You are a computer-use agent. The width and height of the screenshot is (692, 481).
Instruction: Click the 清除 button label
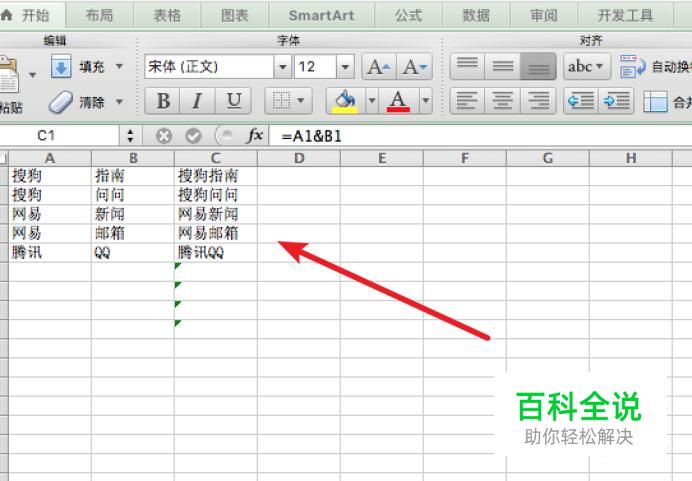92,102
